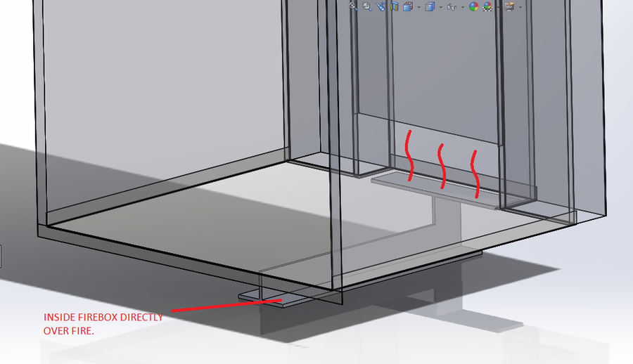This screenshot has width=633, height=364.
Task: Expand the Hide/Show Items dropdown arrow
Action: pyautogui.click(x=463, y=7)
